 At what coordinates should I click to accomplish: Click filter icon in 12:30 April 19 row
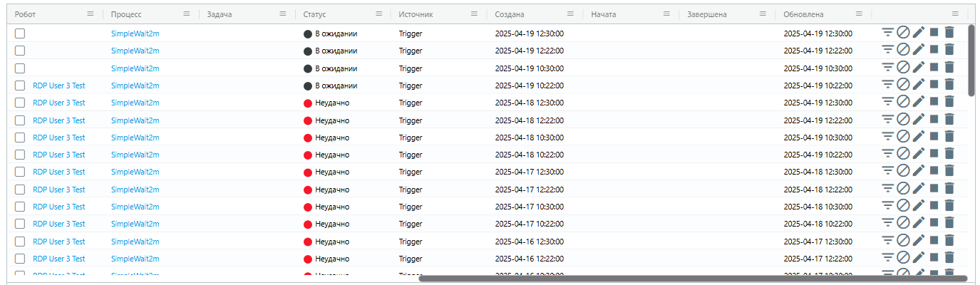887,32
